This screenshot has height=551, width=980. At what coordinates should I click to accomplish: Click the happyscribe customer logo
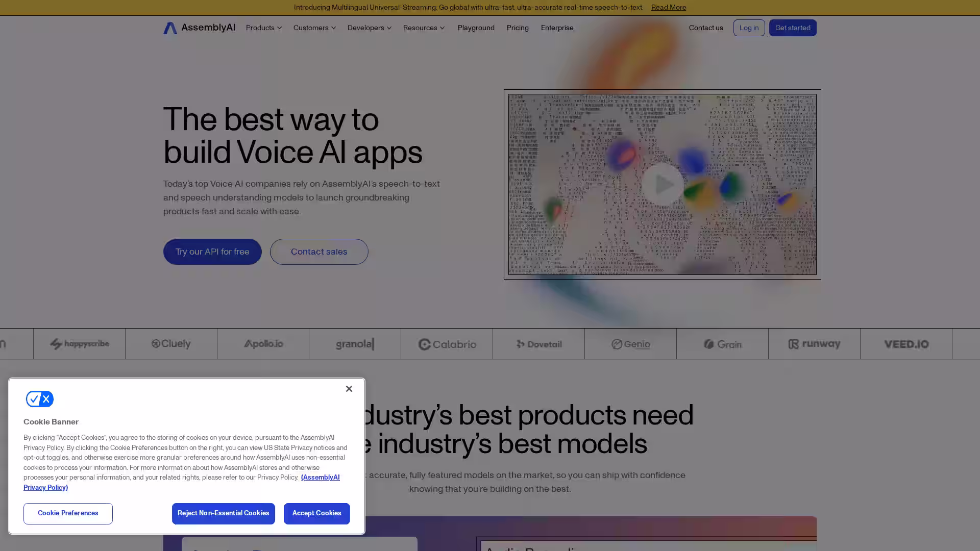tap(79, 344)
